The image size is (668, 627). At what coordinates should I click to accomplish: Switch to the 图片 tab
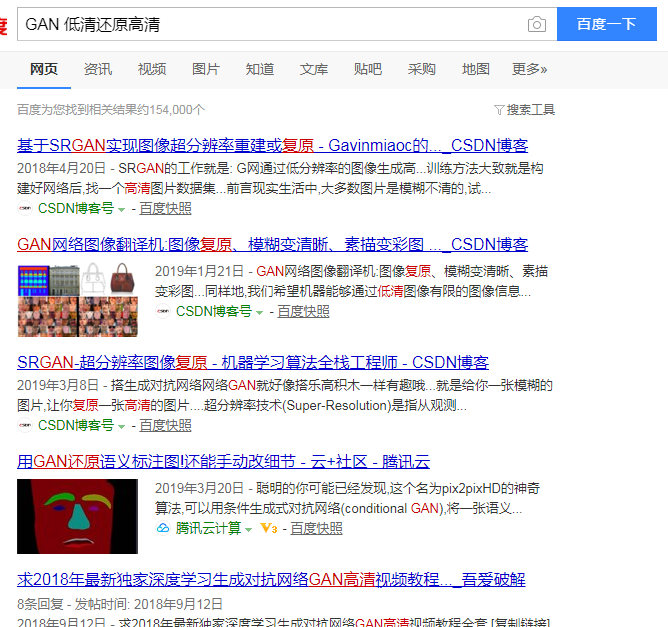tap(206, 69)
